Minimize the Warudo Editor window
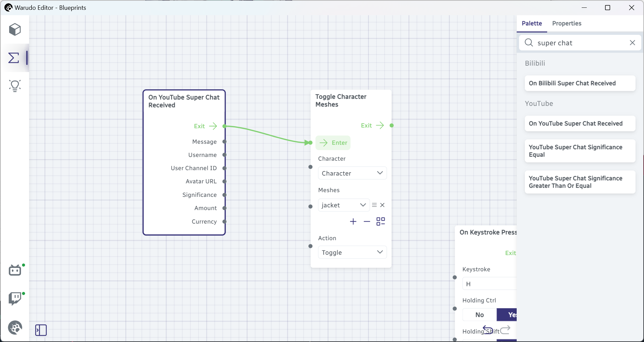This screenshot has height=342, width=644. 584,7
